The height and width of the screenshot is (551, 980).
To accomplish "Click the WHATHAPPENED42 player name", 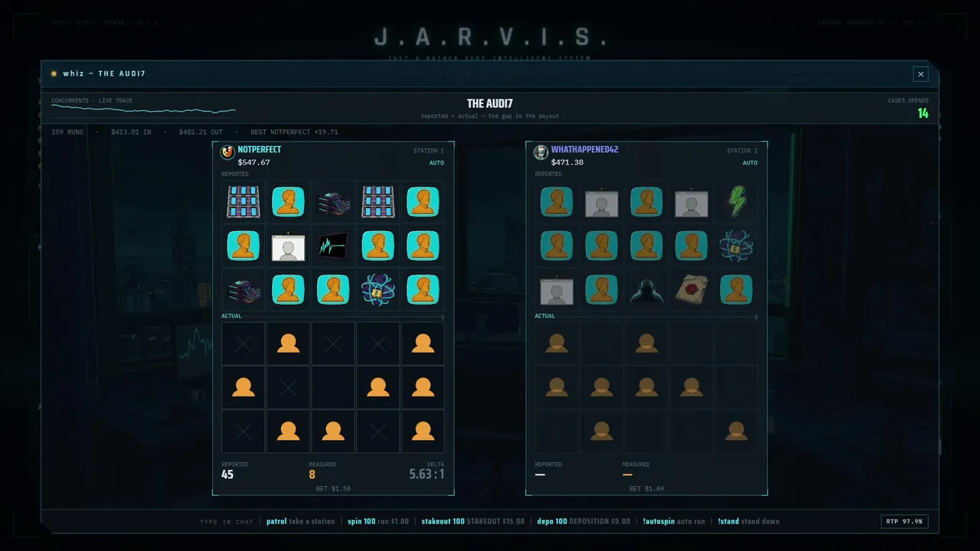I will pos(585,150).
